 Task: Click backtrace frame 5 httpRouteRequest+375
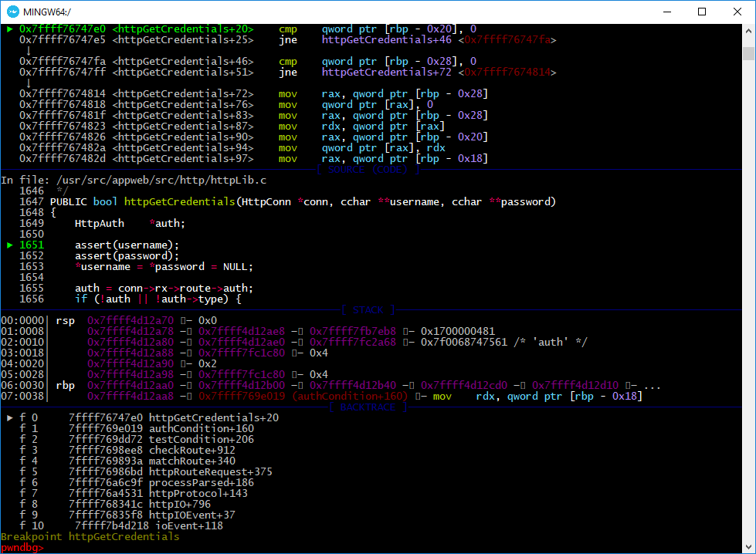coord(146,471)
